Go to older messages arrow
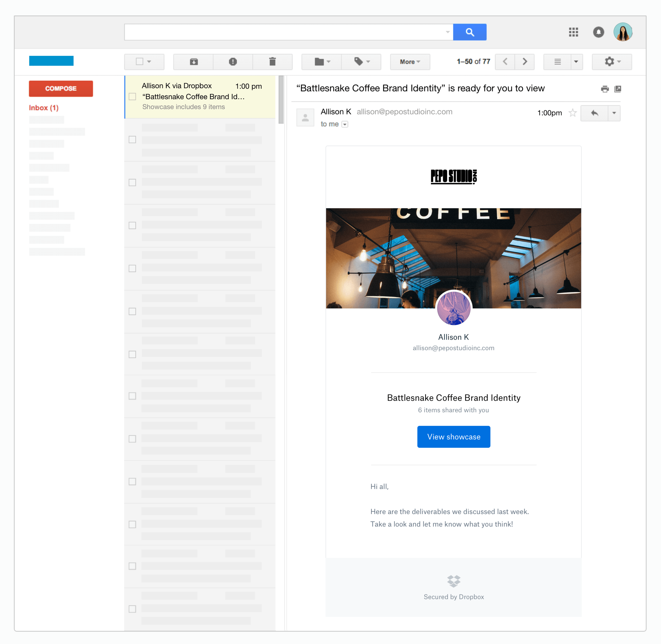The height and width of the screenshot is (644, 661). [524, 62]
